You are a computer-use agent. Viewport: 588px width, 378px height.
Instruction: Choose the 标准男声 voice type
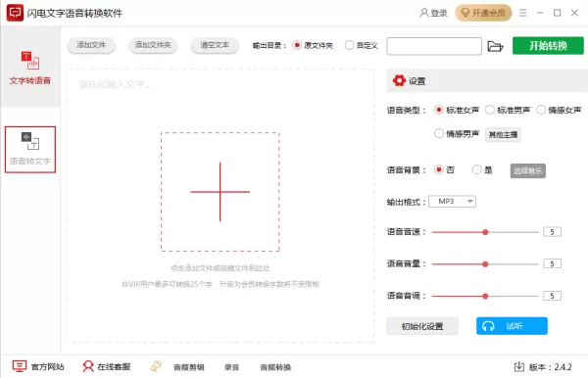(x=508, y=110)
